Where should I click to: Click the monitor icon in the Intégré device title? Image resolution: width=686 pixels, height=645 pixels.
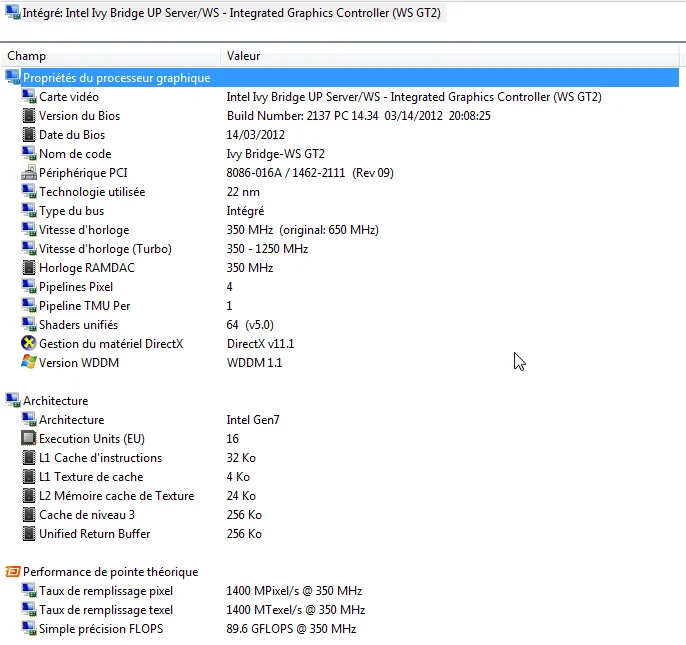coord(13,12)
